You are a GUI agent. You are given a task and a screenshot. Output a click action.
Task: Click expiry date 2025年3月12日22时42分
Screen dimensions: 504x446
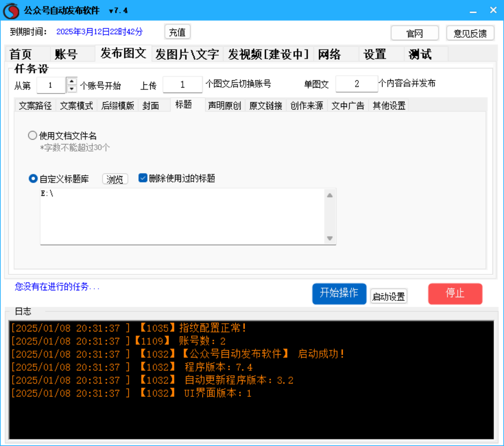click(100, 32)
